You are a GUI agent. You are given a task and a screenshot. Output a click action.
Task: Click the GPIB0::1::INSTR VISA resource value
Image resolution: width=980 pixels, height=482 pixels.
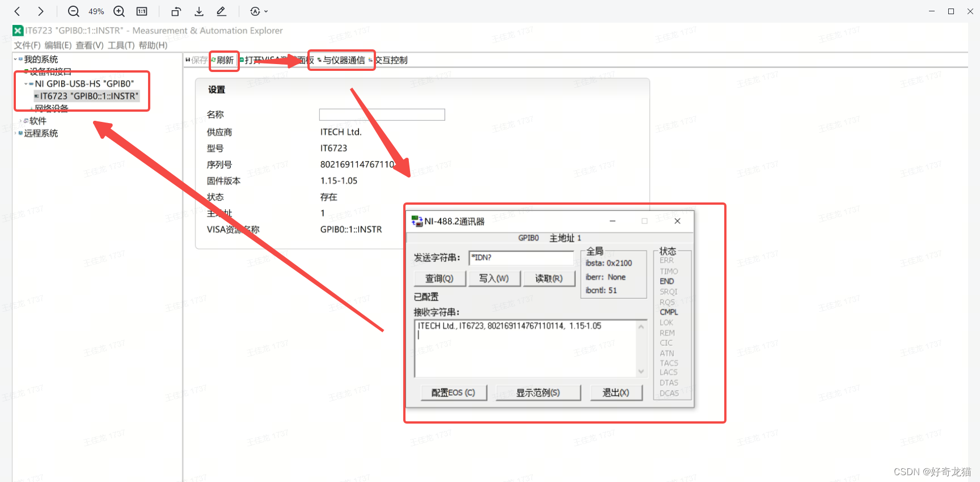351,230
